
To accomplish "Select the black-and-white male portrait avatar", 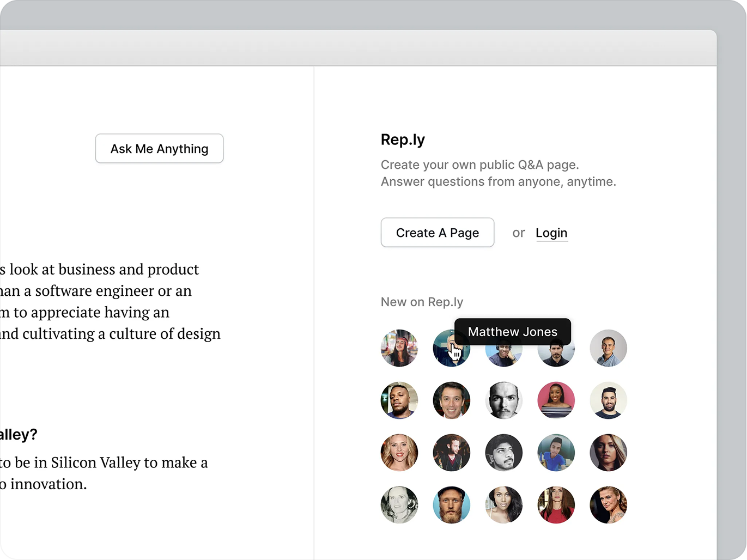I will click(504, 400).
